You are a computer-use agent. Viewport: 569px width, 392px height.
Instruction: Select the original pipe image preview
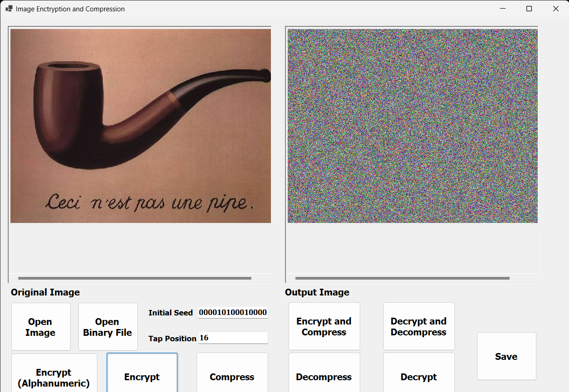click(x=140, y=126)
